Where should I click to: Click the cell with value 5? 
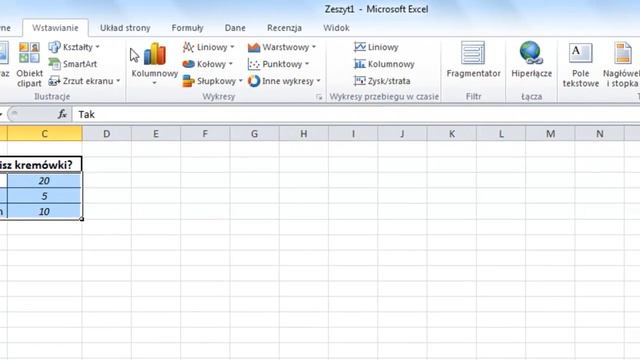coord(44,196)
